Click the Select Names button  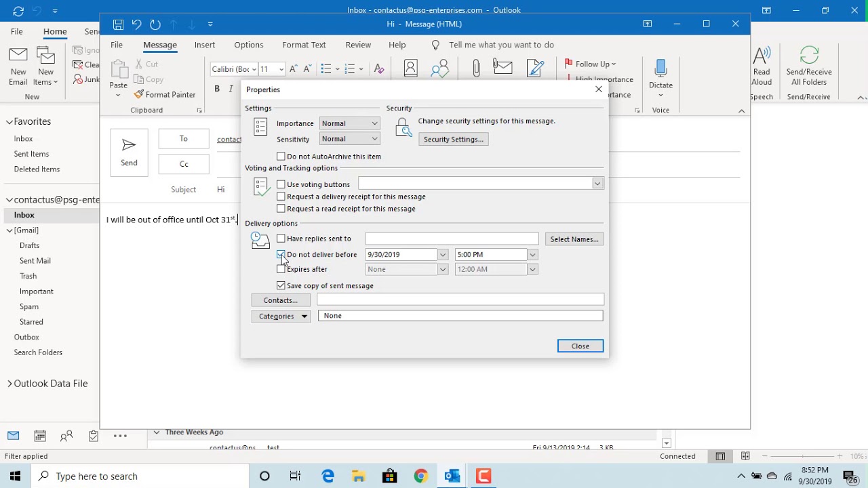(x=574, y=239)
